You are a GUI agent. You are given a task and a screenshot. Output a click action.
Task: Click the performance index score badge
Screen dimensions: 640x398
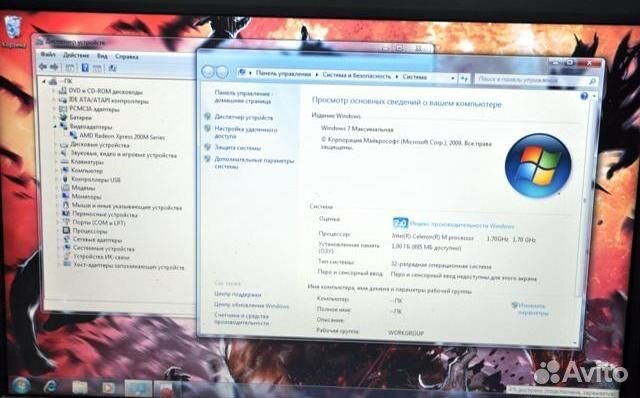tap(400, 223)
